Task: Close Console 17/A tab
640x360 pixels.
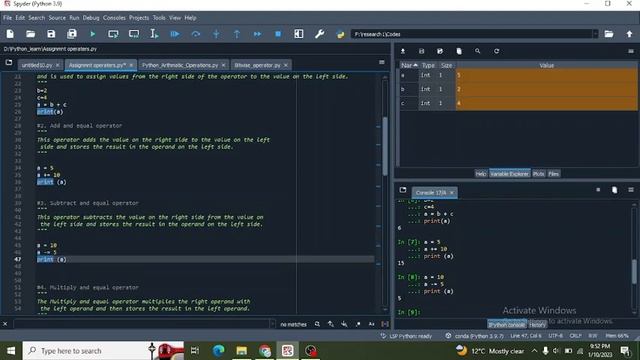Action: point(451,193)
